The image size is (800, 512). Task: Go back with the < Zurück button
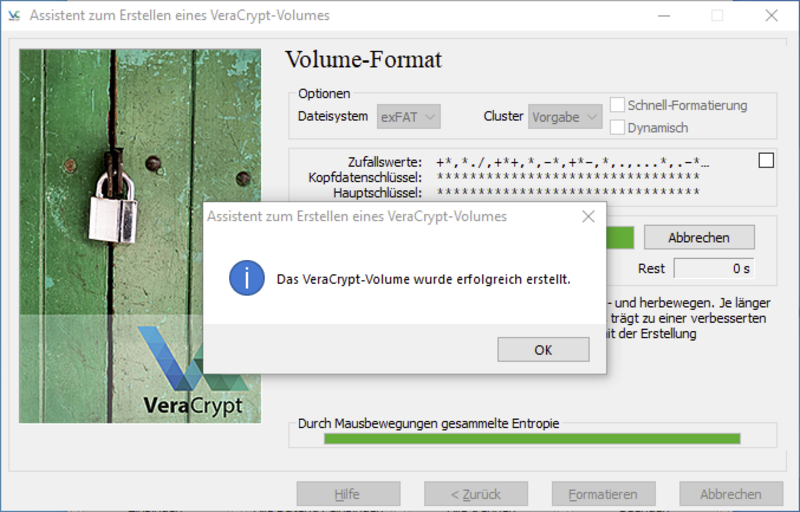click(x=476, y=494)
